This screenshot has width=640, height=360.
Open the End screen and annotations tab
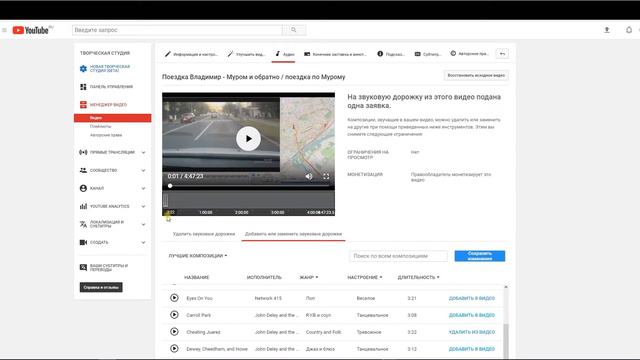(335, 54)
